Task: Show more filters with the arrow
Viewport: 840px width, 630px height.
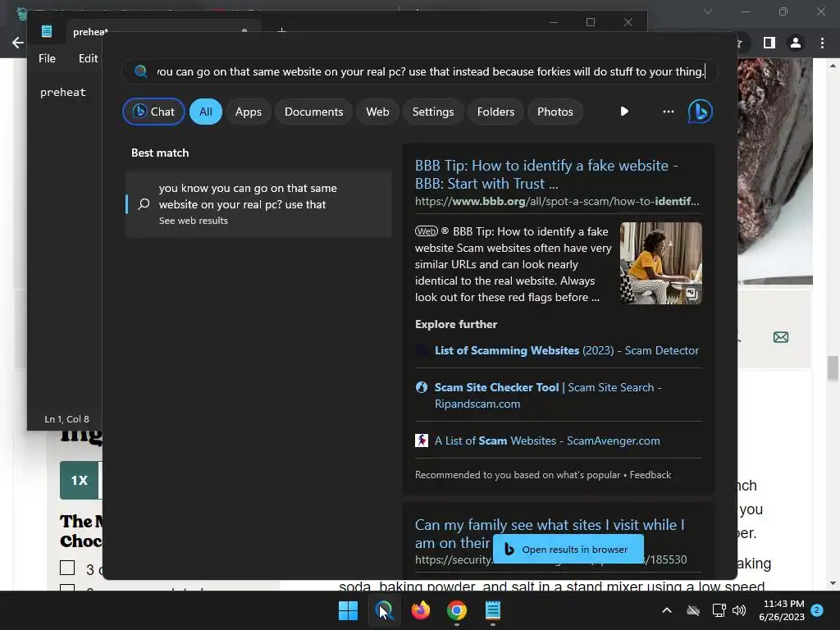Action: (624, 112)
